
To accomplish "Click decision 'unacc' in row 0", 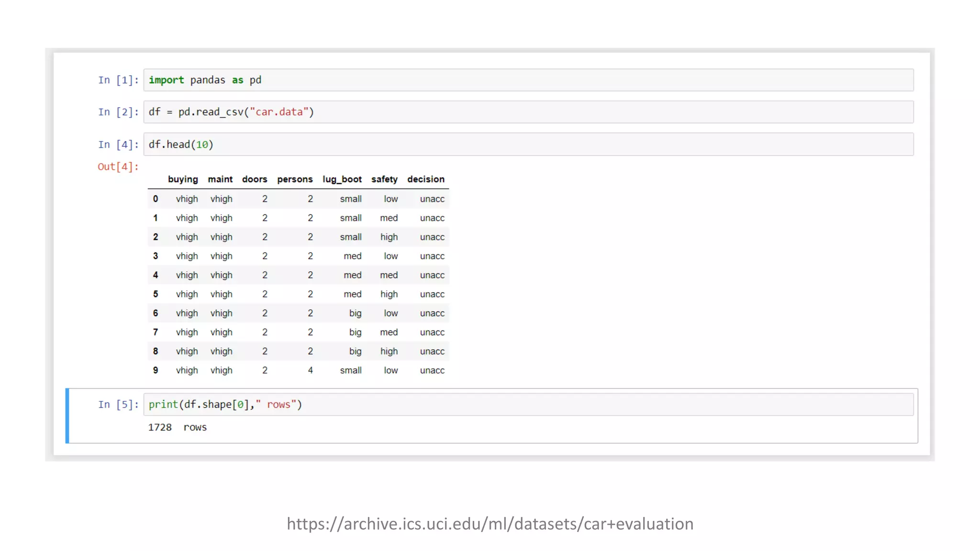I will coord(432,199).
